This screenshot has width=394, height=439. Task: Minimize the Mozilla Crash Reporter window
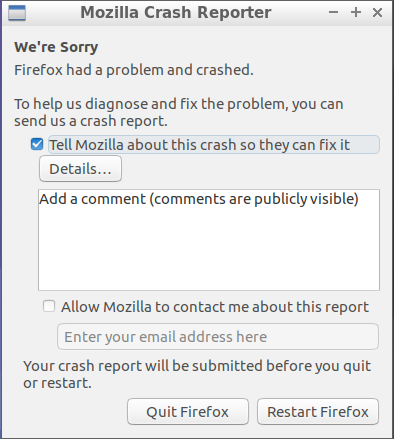[x=333, y=13]
